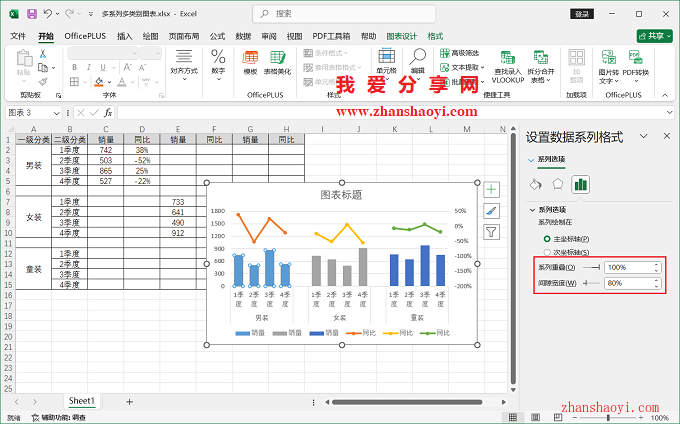The width and height of the screenshot is (680, 424).
Task: Open the 格式 Format tab
Action: pos(435,36)
